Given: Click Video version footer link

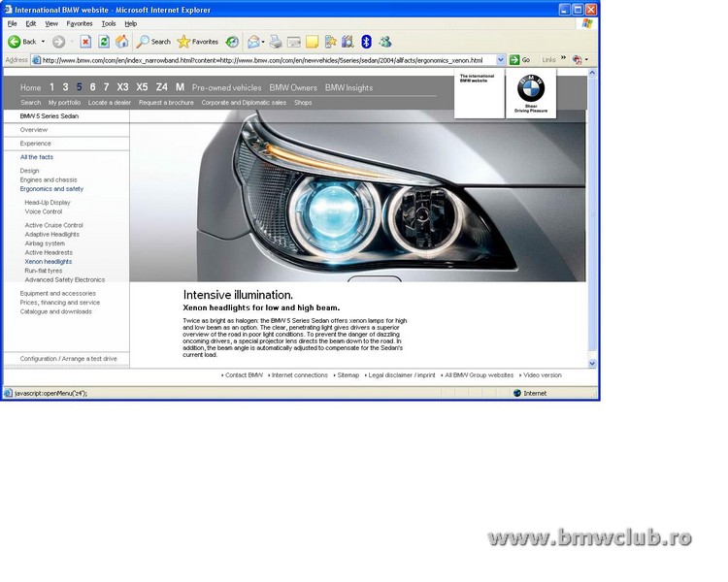Looking at the screenshot, I should click(543, 375).
